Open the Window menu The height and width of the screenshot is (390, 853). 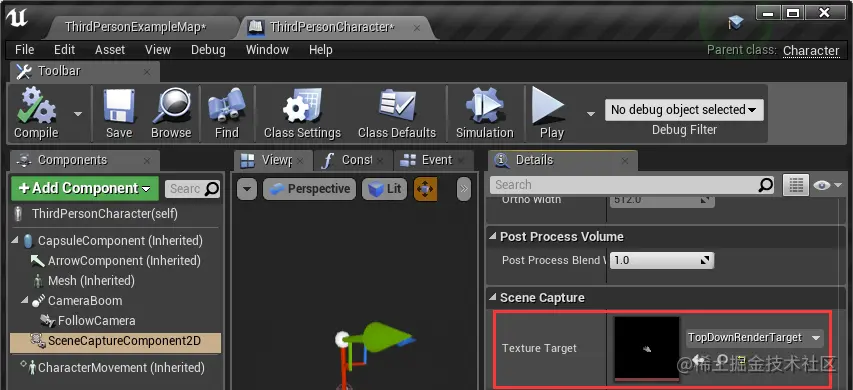coord(267,49)
